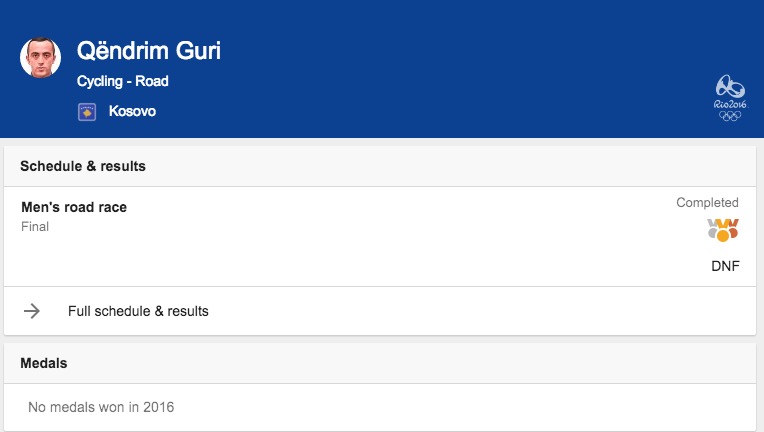The height and width of the screenshot is (432, 764).
Task: Click the blank area of the Medals header bar
Action: click(400, 363)
